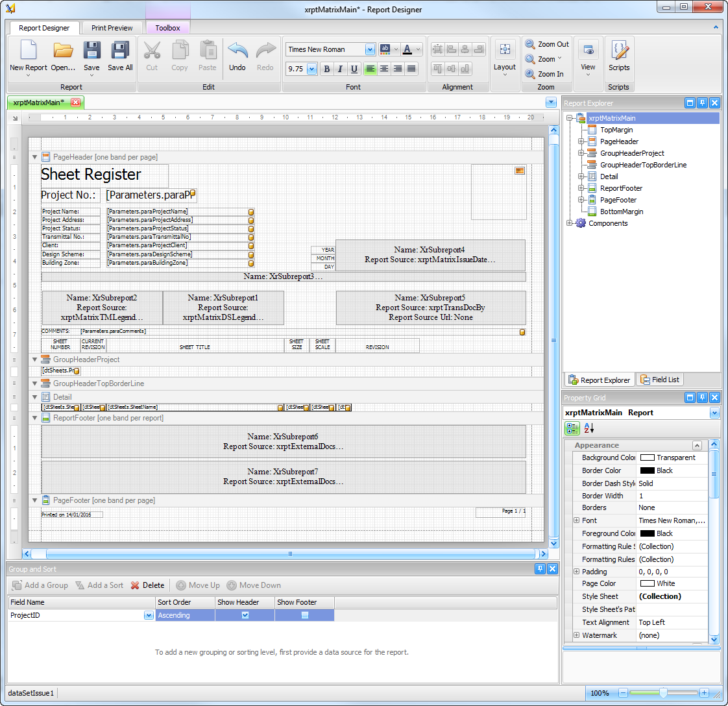Expand the Components node in Report Explorer
The height and width of the screenshot is (706, 728).
(x=570, y=223)
